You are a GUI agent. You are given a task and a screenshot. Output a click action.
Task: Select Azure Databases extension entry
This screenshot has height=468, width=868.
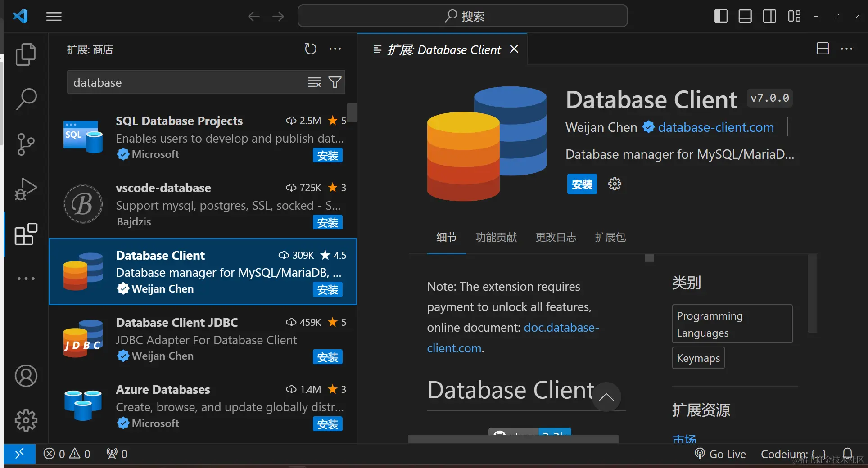[x=203, y=406]
